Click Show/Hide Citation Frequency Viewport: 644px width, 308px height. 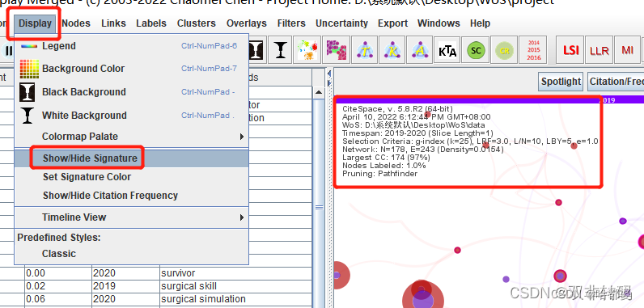[x=131, y=195]
